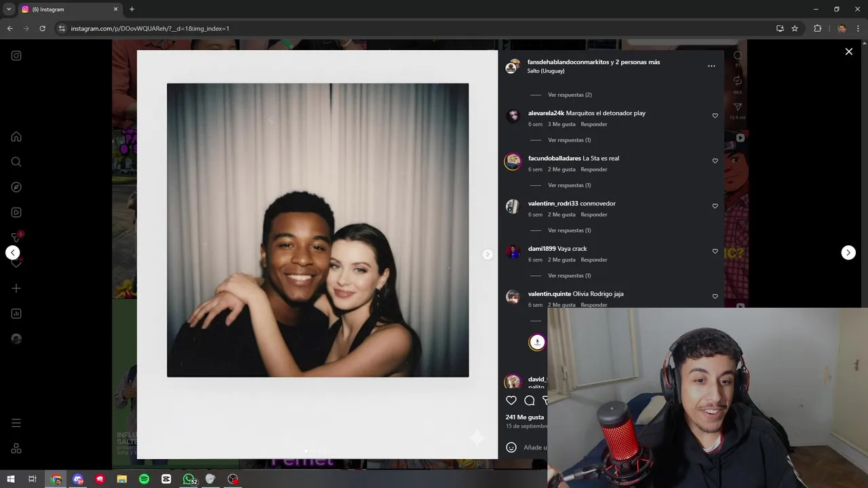Viewport: 868px width, 488px height.
Task: Open Instagram home from sidebar
Action: point(16,137)
